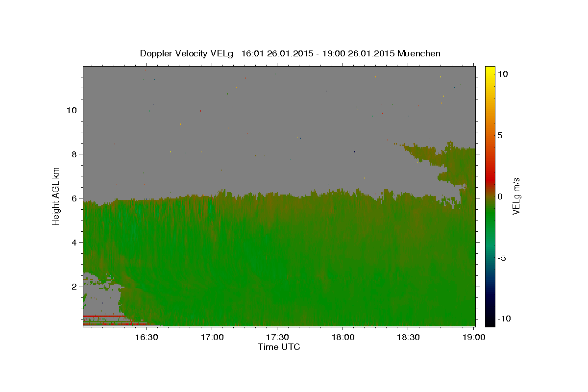Click the colorbar label 5
This screenshot has height=392, width=588.
(x=500, y=135)
